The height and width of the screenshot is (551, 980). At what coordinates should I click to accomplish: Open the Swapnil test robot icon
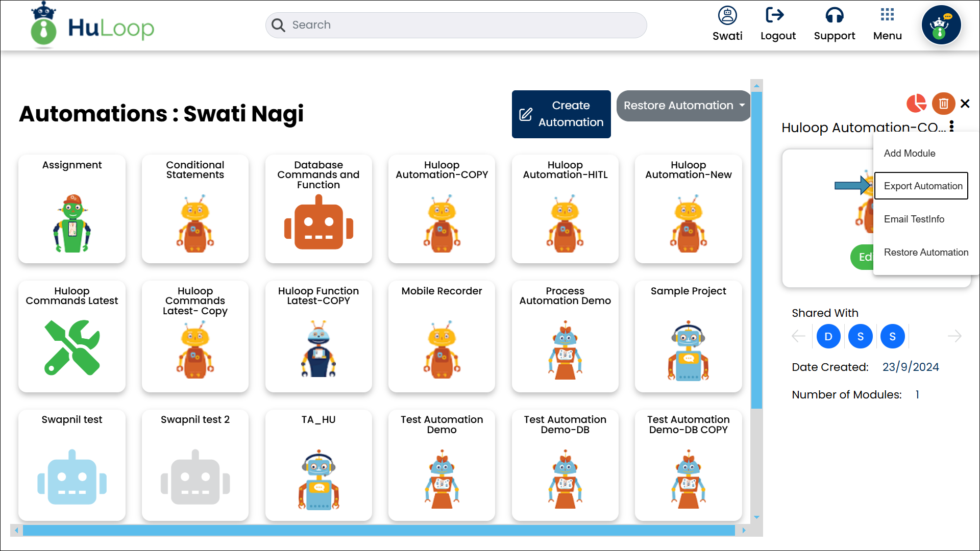[x=72, y=477]
